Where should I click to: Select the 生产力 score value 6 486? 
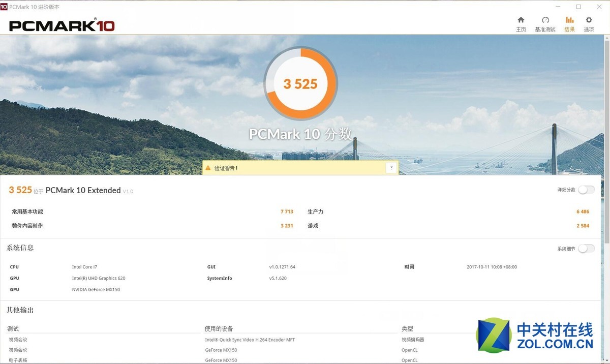coord(582,211)
